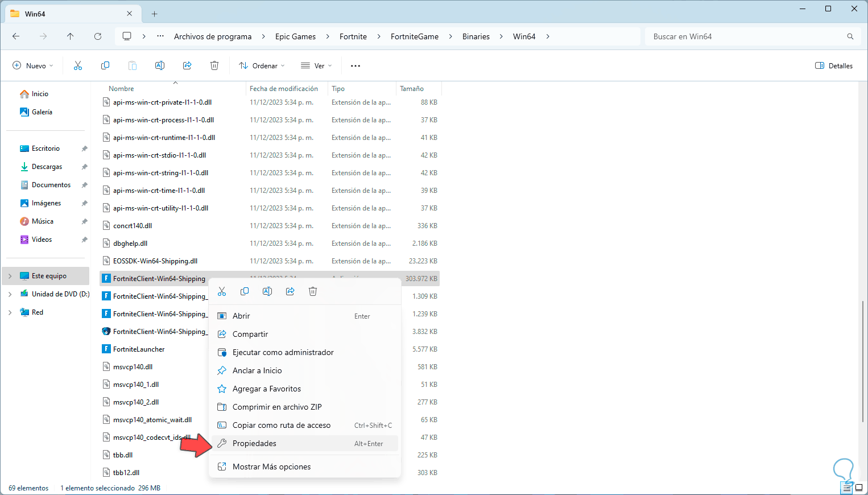The image size is (868, 495).
Task: Expand the Unidad de DVD (D:) node
Action: click(x=10, y=294)
